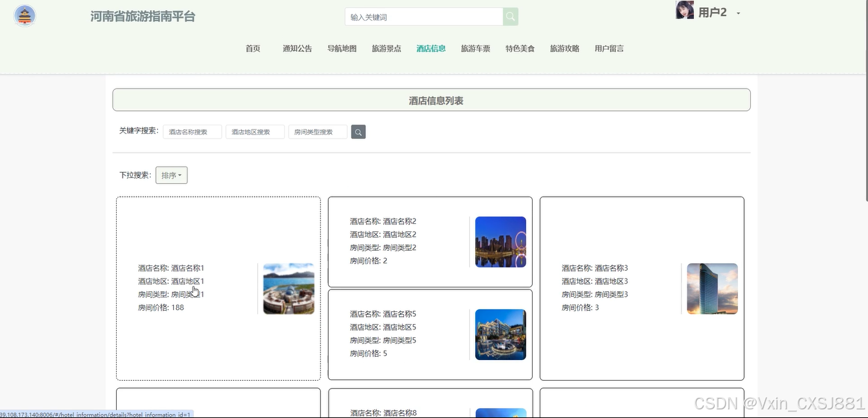Go to 首页 in the navigation
The image size is (868, 418).
click(253, 49)
